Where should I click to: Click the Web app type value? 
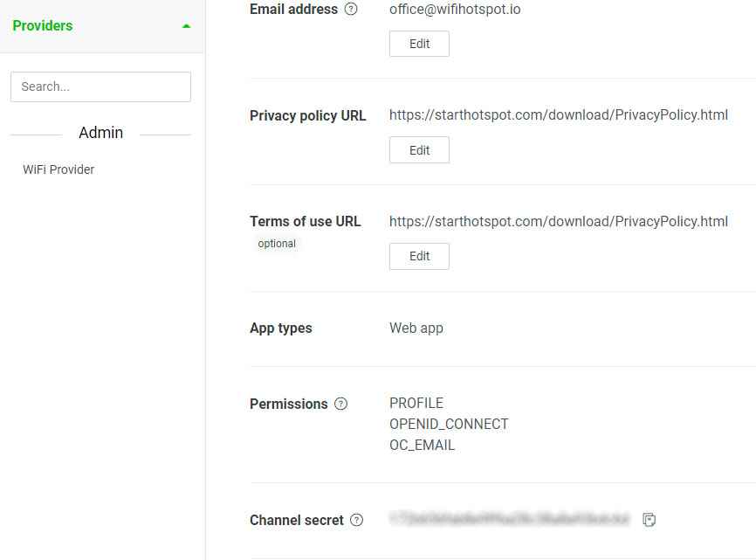416,328
